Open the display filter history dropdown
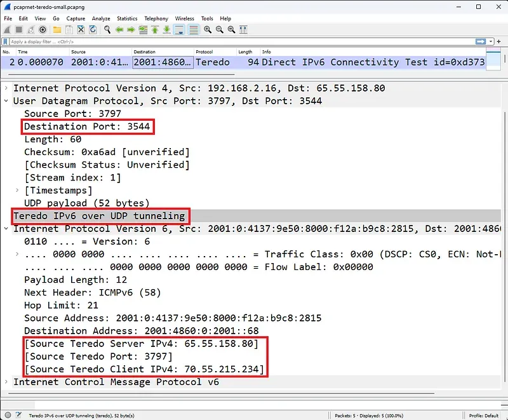 [x=491, y=41]
